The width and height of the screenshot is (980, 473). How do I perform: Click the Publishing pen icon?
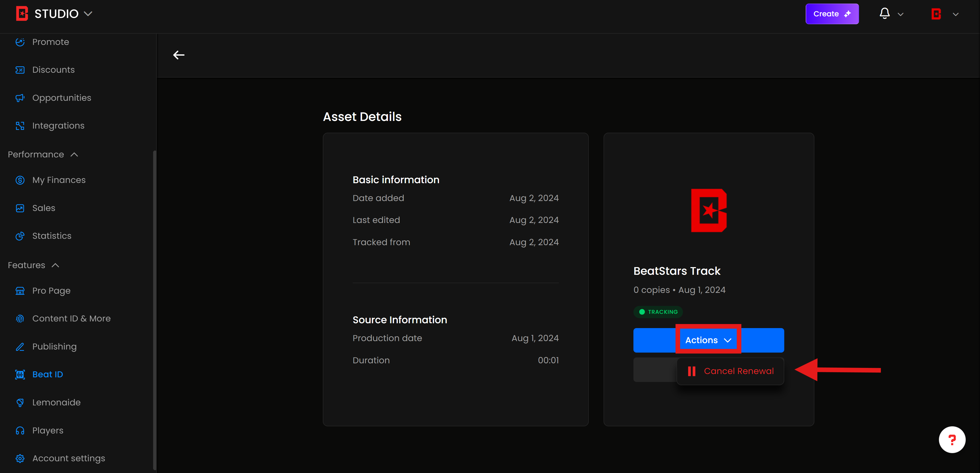coord(20,347)
